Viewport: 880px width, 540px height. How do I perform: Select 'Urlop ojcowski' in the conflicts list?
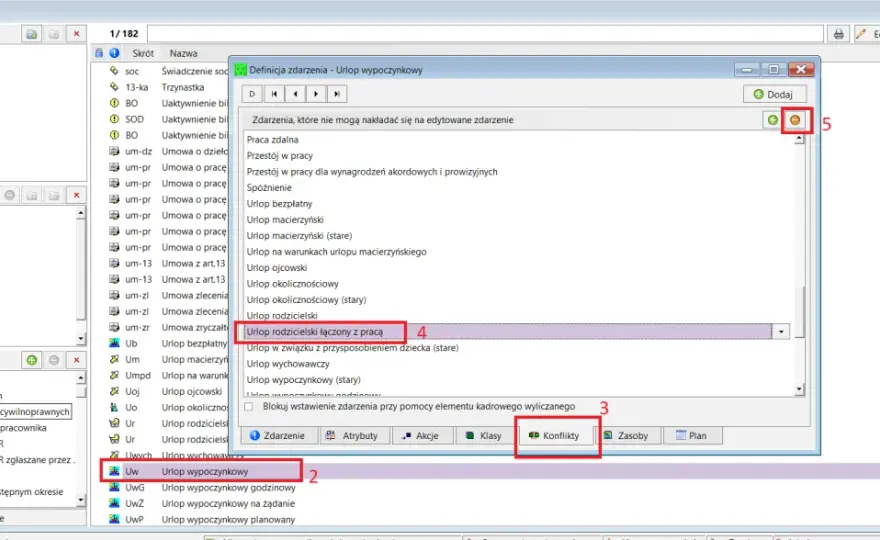click(x=277, y=268)
